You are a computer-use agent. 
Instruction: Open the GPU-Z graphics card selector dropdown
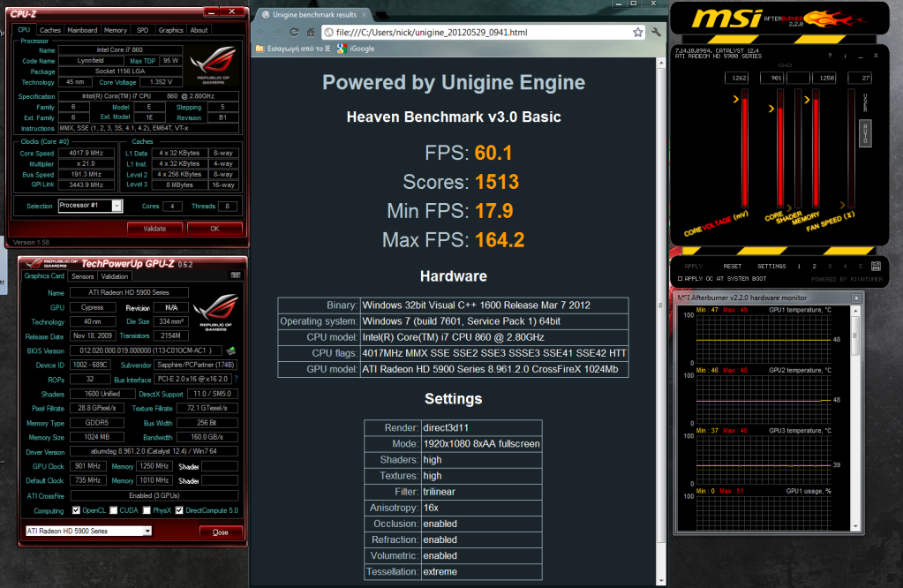click(147, 531)
